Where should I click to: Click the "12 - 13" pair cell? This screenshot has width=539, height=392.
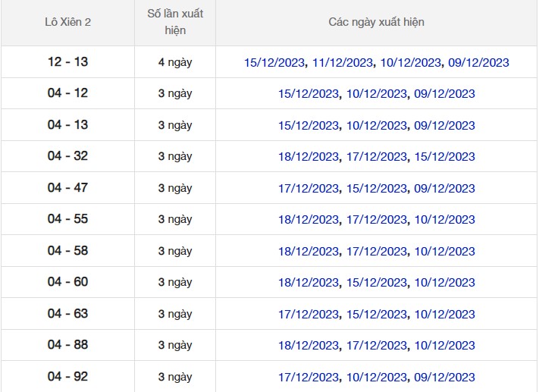point(68,62)
